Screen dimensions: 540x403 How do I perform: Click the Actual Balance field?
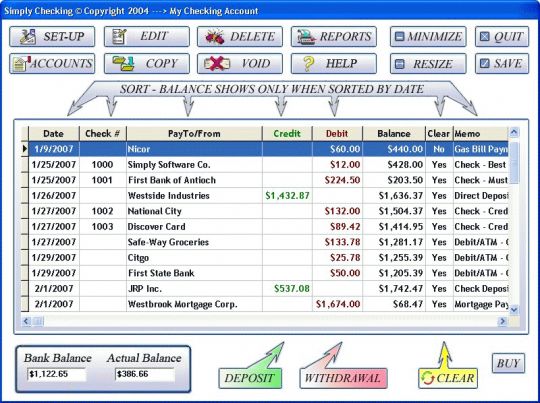pyautogui.click(x=145, y=374)
